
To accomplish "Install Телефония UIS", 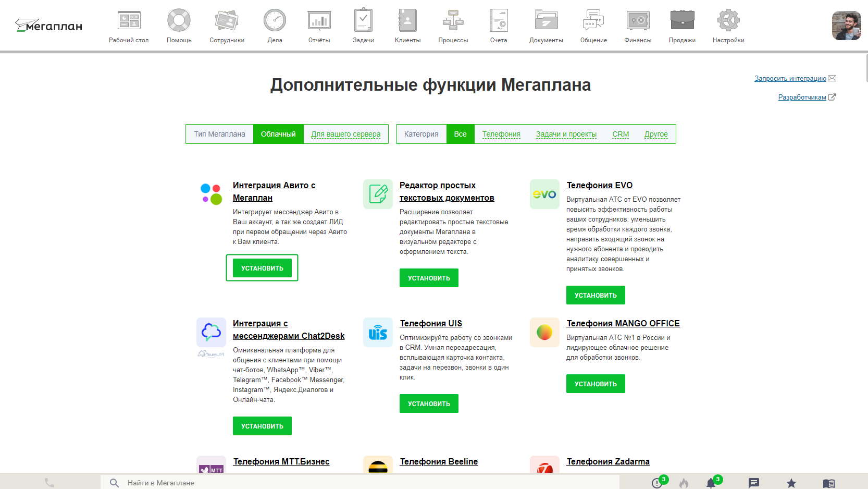I will click(x=429, y=404).
